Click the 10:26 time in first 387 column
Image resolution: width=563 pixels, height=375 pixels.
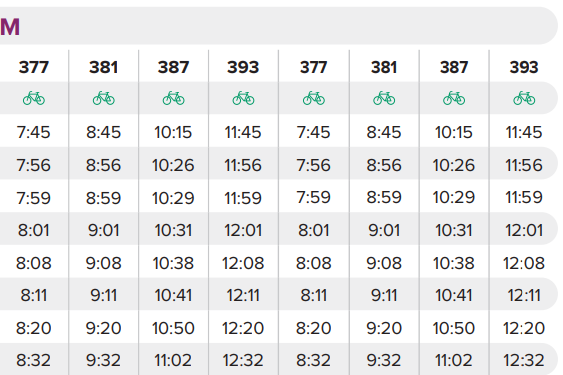[173, 165]
